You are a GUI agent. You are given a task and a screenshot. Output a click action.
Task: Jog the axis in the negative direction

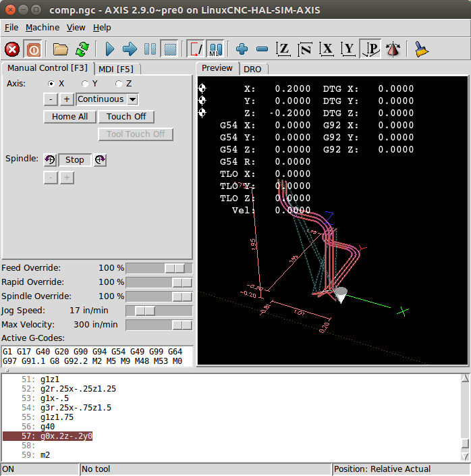[51, 99]
